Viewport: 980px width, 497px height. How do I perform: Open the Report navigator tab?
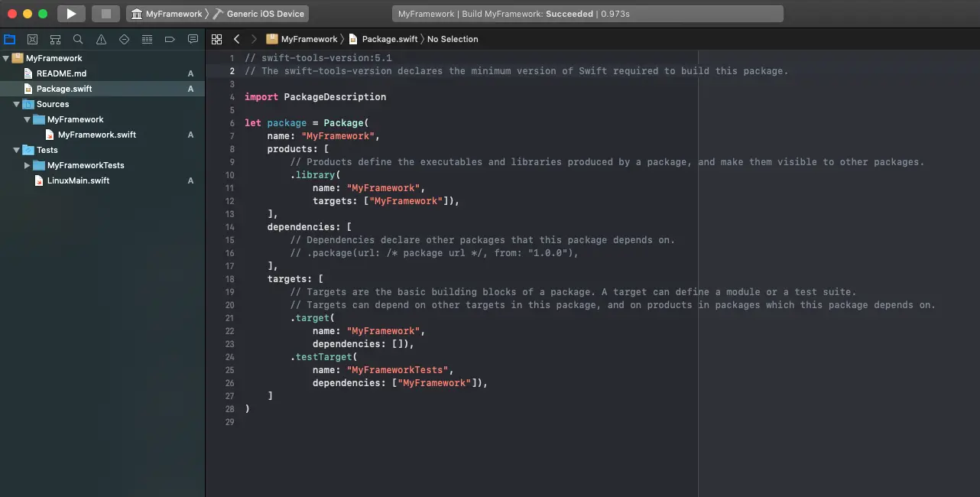pyautogui.click(x=193, y=39)
